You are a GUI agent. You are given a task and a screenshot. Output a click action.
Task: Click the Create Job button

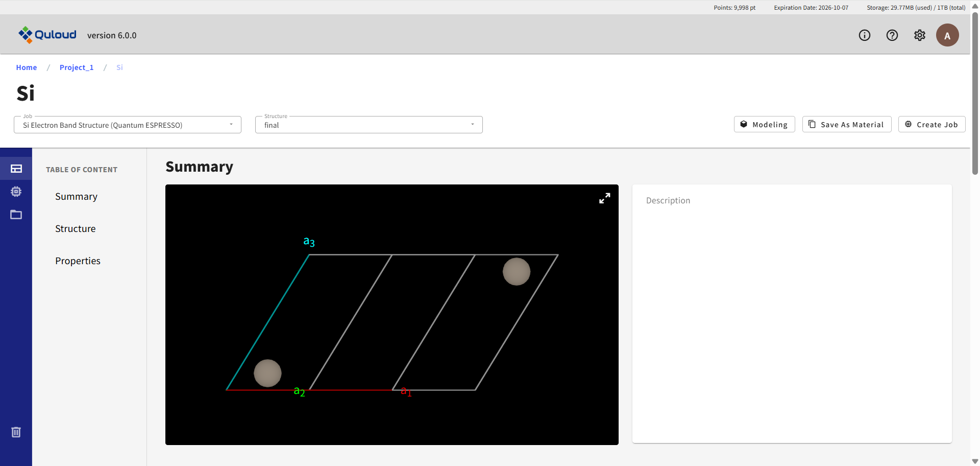[x=932, y=125]
